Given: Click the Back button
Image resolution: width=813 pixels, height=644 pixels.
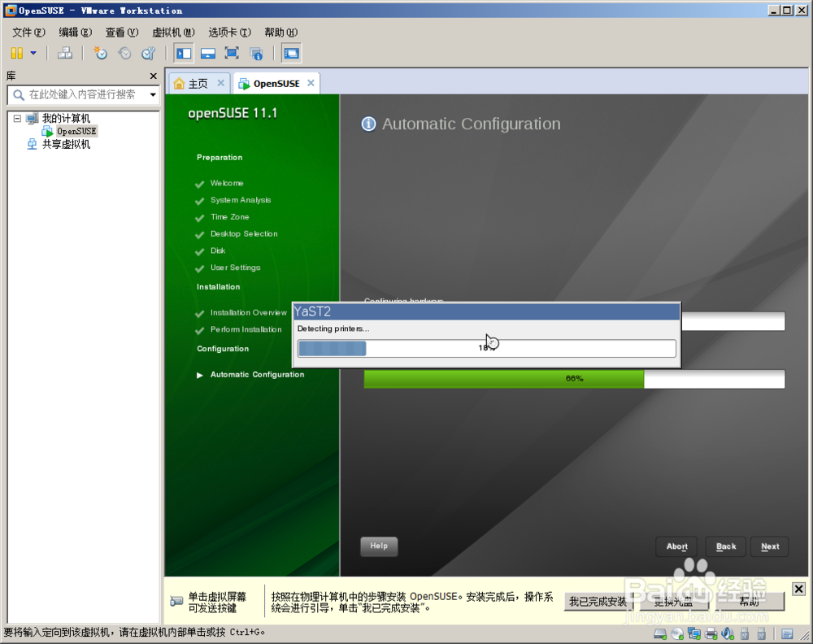Looking at the screenshot, I should (x=726, y=546).
